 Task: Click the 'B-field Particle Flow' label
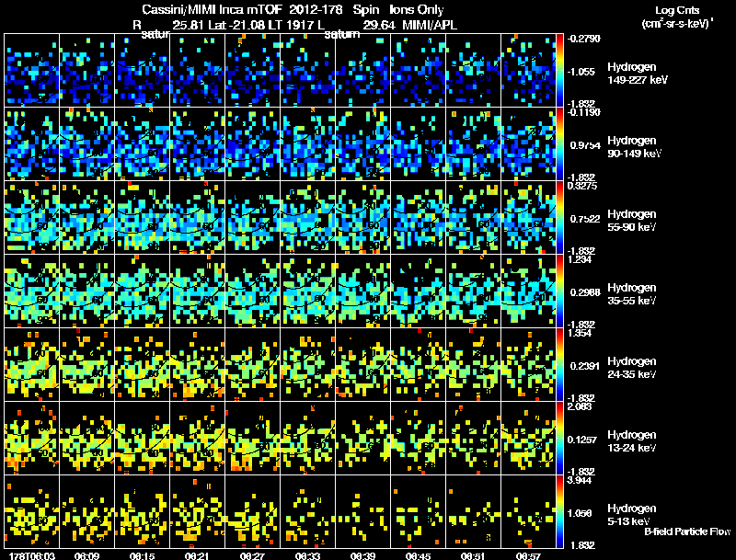click(687, 531)
